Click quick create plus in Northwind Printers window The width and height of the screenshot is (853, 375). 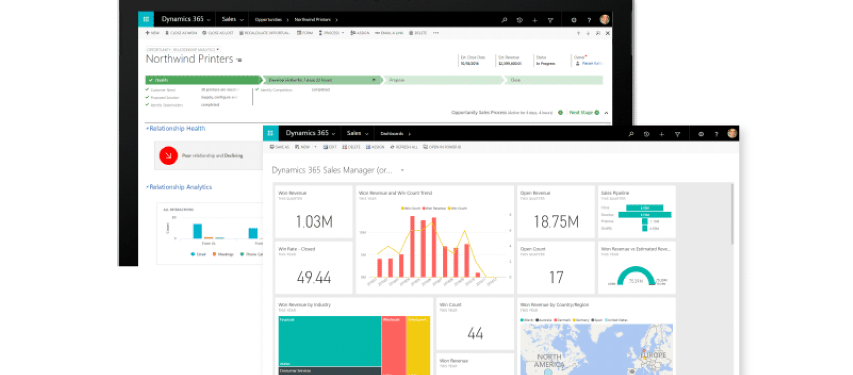pyautogui.click(x=535, y=20)
